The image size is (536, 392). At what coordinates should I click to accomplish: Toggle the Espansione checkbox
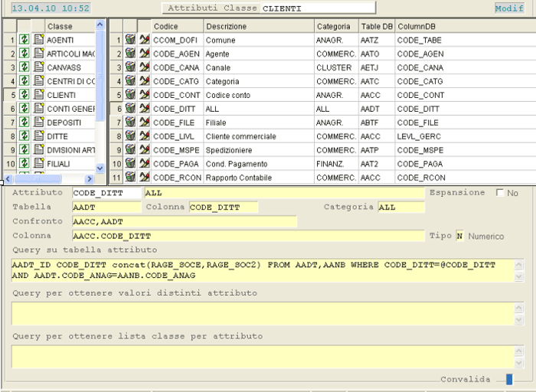tap(501, 193)
